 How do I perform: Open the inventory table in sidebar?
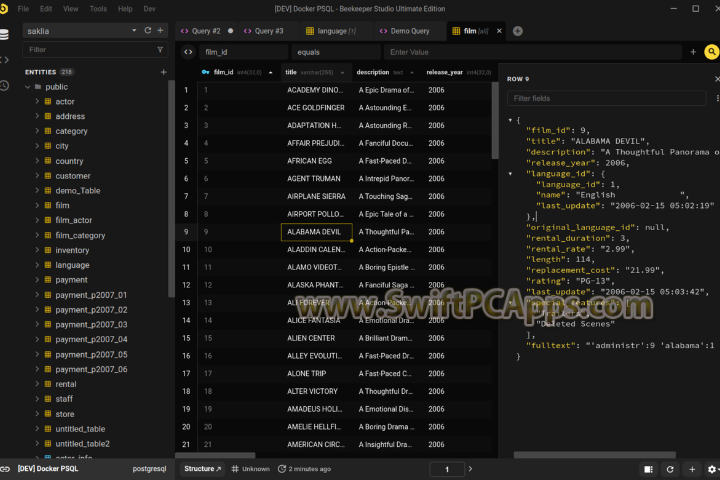point(72,250)
